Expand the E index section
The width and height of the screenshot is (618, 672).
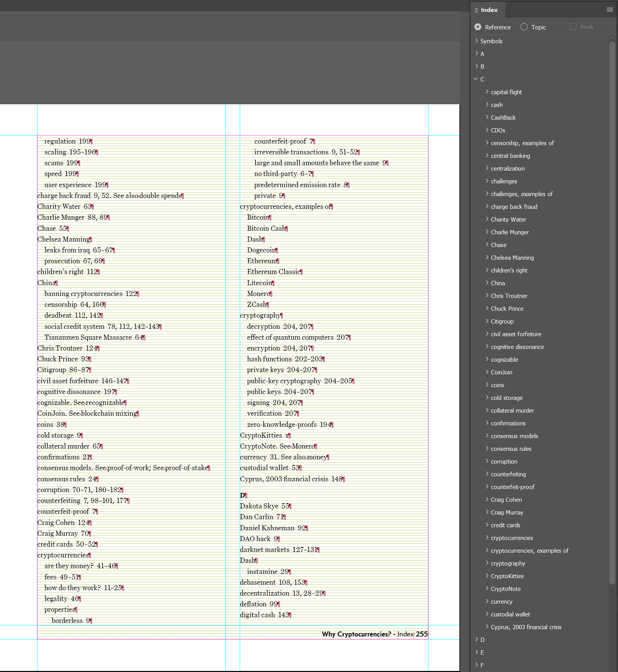click(477, 652)
